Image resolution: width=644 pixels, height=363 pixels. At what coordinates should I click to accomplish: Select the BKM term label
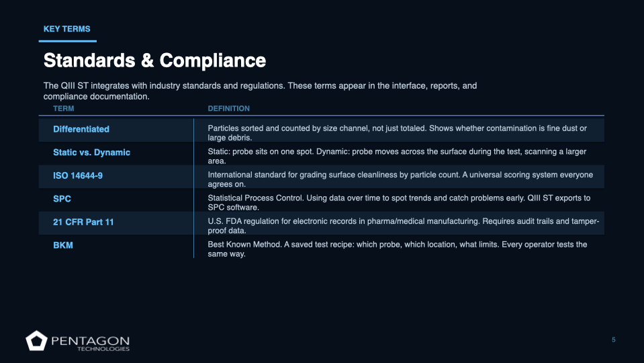click(63, 245)
